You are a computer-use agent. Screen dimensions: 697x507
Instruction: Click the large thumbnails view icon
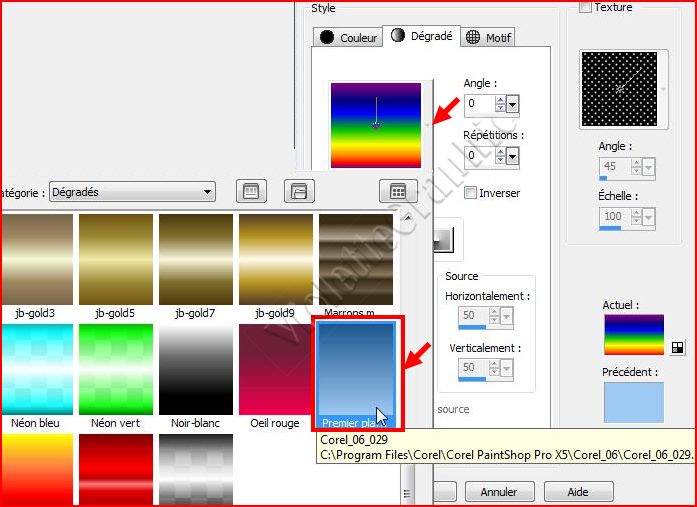tap(252, 191)
